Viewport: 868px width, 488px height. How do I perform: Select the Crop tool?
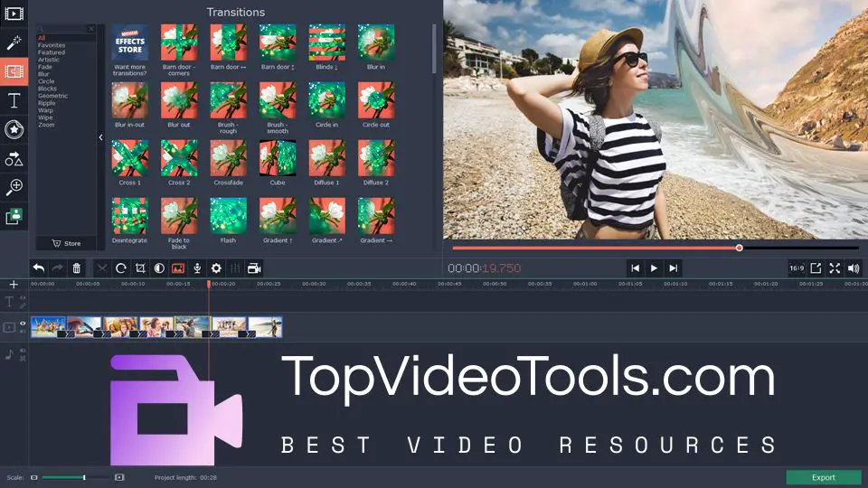pos(140,268)
